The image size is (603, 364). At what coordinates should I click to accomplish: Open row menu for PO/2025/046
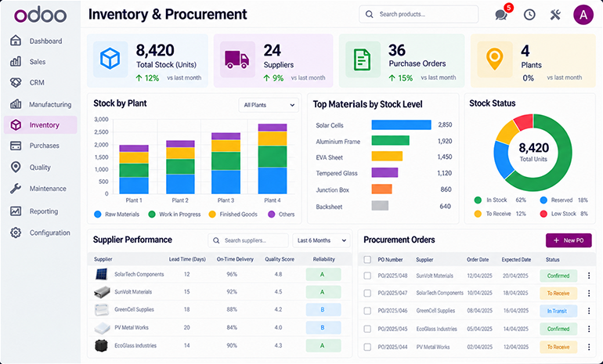[589, 311]
